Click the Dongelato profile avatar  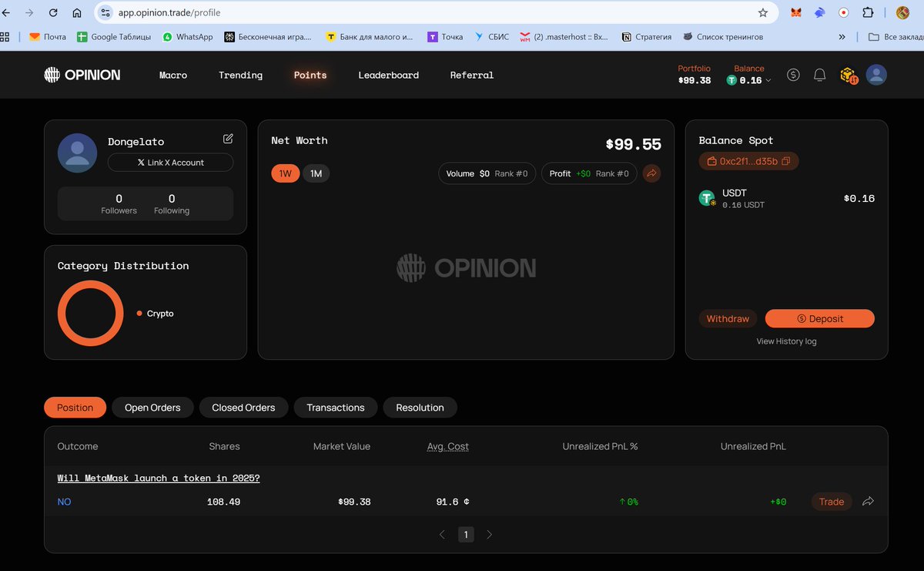(x=77, y=153)
